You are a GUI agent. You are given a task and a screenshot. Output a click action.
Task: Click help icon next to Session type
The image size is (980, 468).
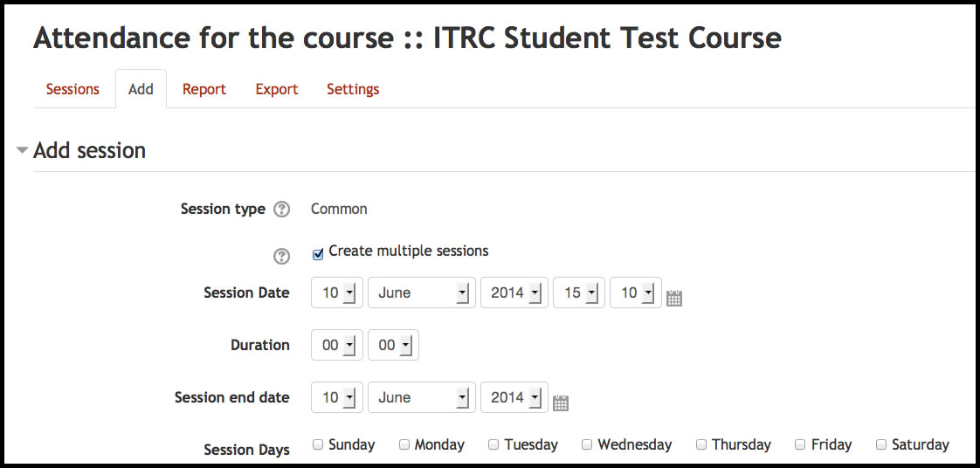coord(281,210)
